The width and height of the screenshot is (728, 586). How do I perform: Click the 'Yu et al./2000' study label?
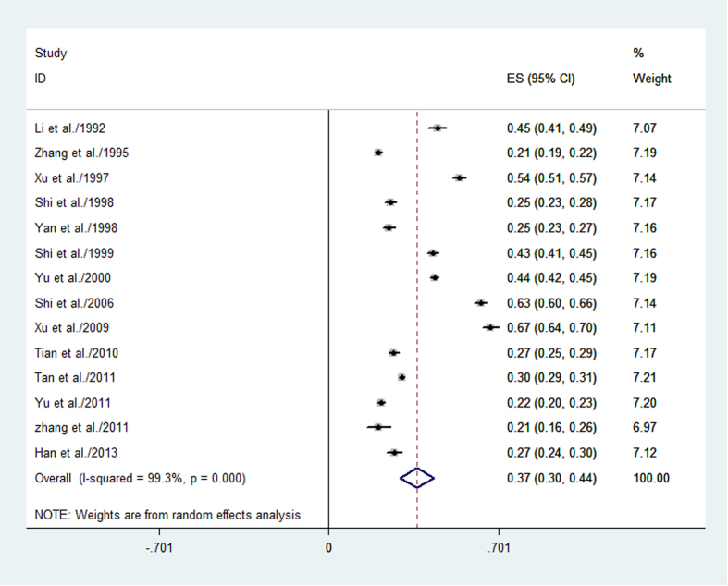(73, 278)
